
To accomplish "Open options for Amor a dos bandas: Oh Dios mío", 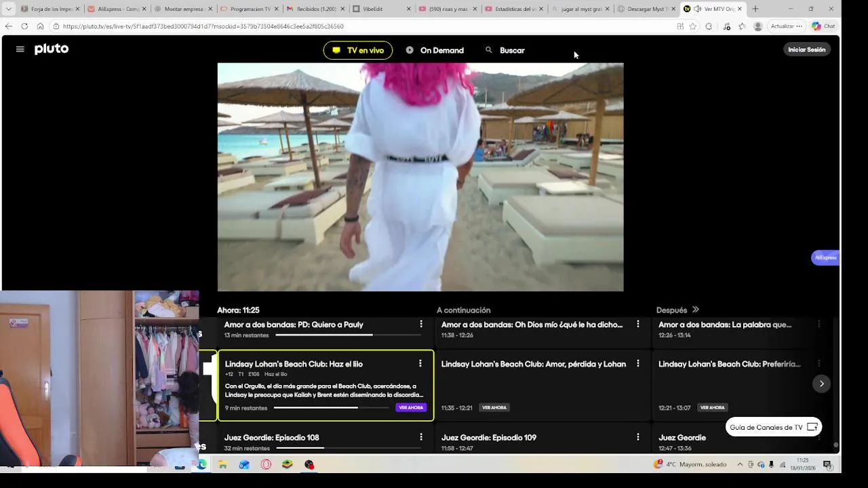I will (x=638, y=324).
